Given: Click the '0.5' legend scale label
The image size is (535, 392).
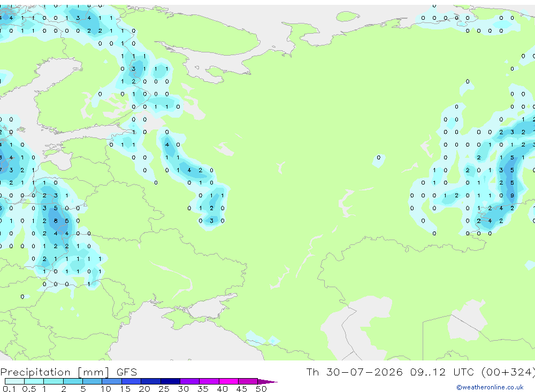Looking at the screenshot, I should [x=29, y=389].
